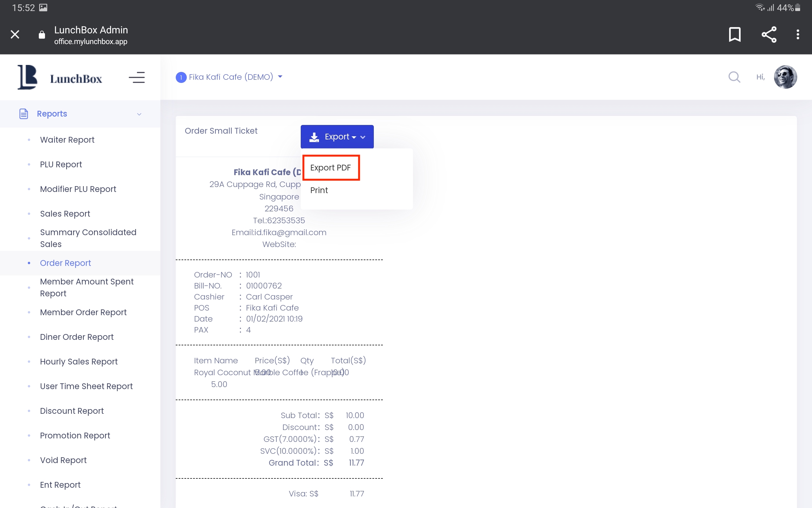
Task: Toggle sidebar with hamburger menu icon
Action: coord(137,78)
